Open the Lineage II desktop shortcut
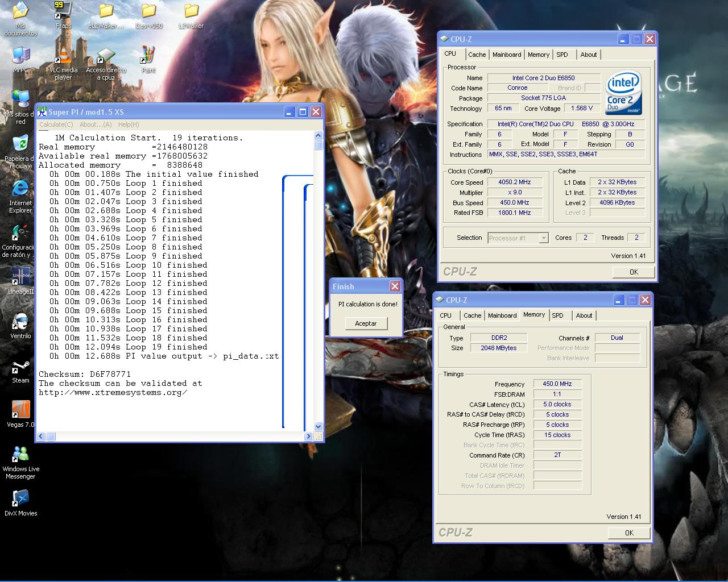This screenshot has height=582, width=728. click(20, 277)
